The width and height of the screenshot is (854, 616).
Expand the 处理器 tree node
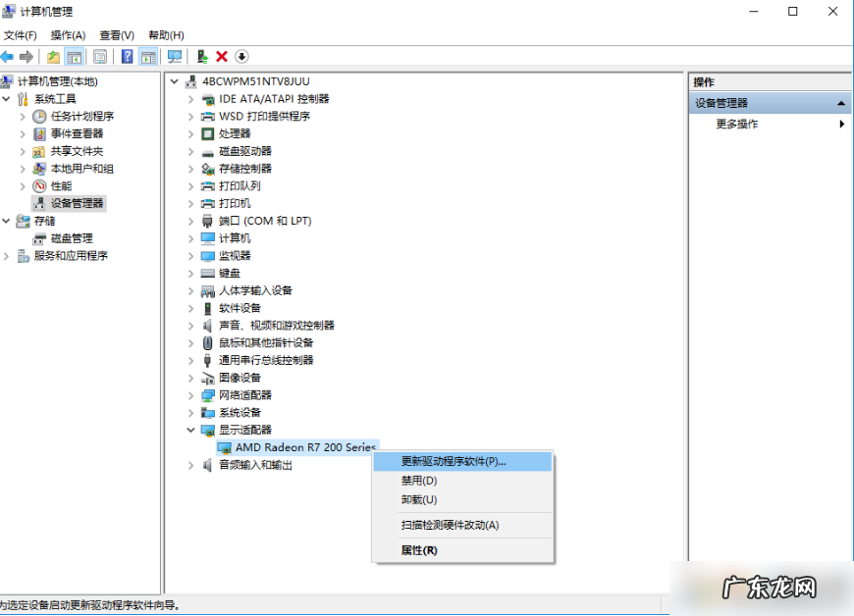coord(190,133)
